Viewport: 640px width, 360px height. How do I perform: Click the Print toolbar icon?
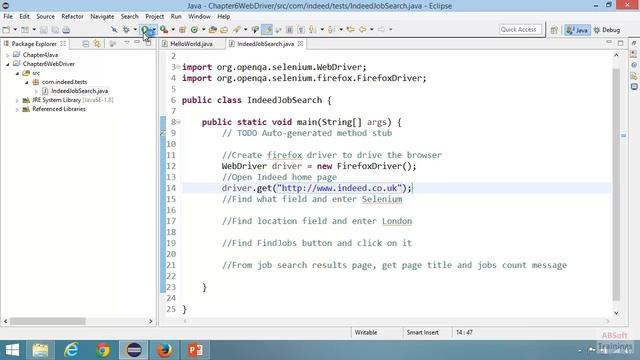point(66,30)
